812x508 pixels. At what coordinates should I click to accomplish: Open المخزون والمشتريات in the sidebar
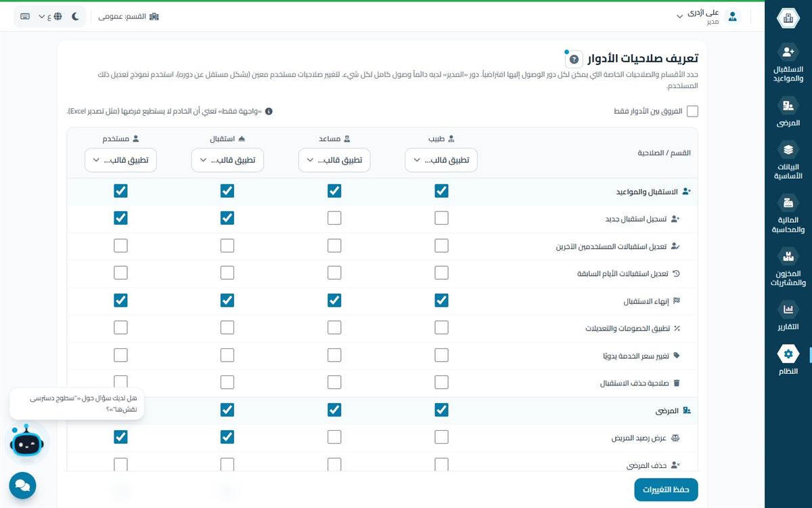pos(788,266)
